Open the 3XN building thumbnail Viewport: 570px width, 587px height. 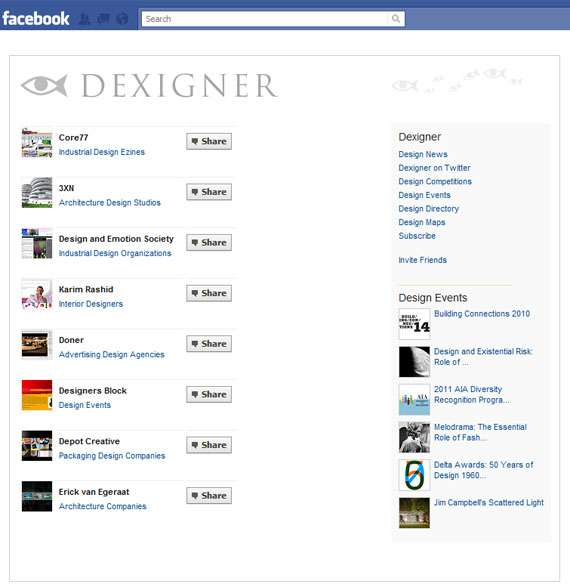pyautogui.click(x=37, y=193)
